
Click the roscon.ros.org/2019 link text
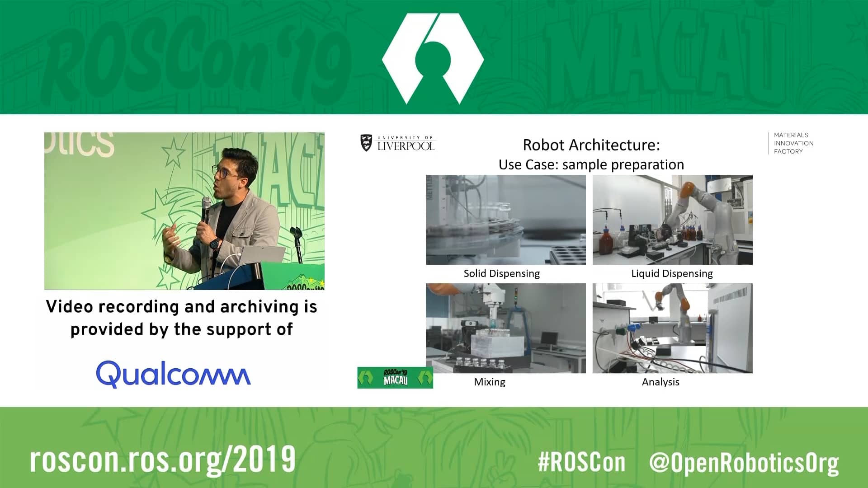[x=163, y=460]
